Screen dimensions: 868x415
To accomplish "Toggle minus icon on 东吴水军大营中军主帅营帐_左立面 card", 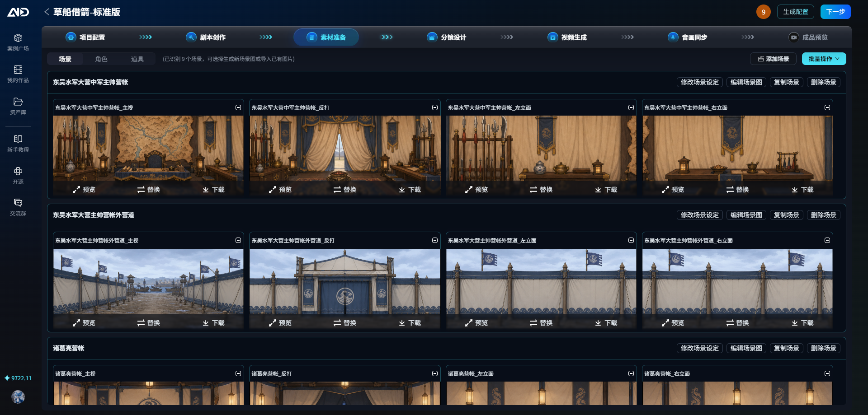I will pos(631,107).
